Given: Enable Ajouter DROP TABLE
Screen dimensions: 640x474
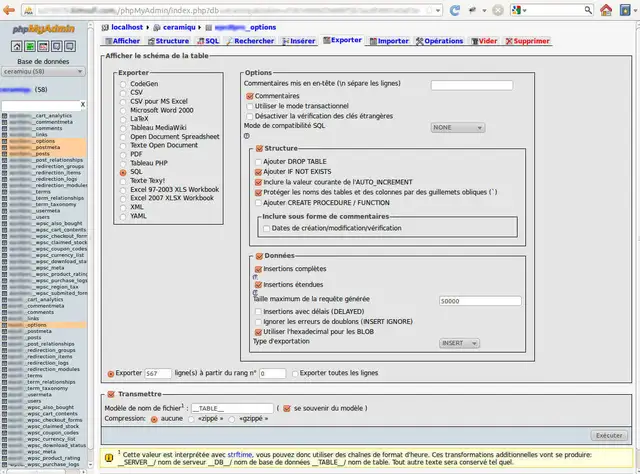Looking at the screenshot, I should [x=258, y=162].
